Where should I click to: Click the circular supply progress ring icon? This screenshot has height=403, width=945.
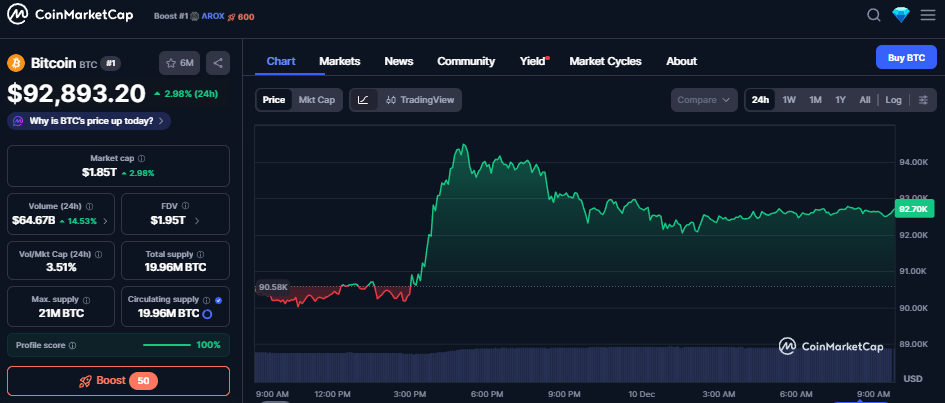point(207,314)
